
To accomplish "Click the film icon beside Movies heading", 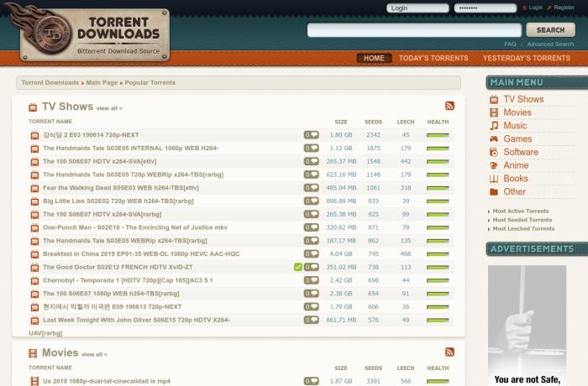I will (33, 353).
